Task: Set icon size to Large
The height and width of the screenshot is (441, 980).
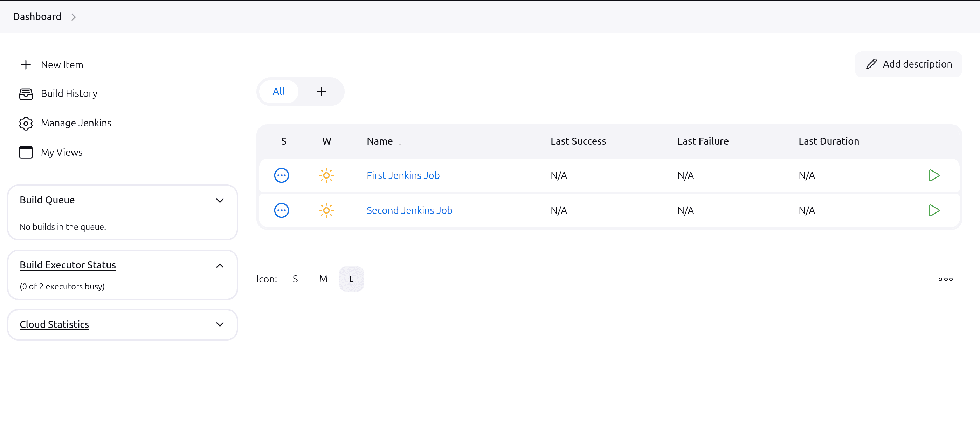Action: pos(351,279)
